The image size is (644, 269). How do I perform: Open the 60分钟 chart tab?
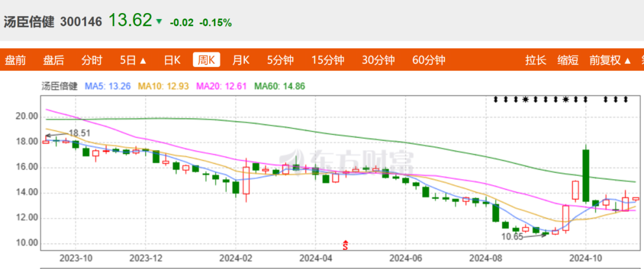coord(429,60)
